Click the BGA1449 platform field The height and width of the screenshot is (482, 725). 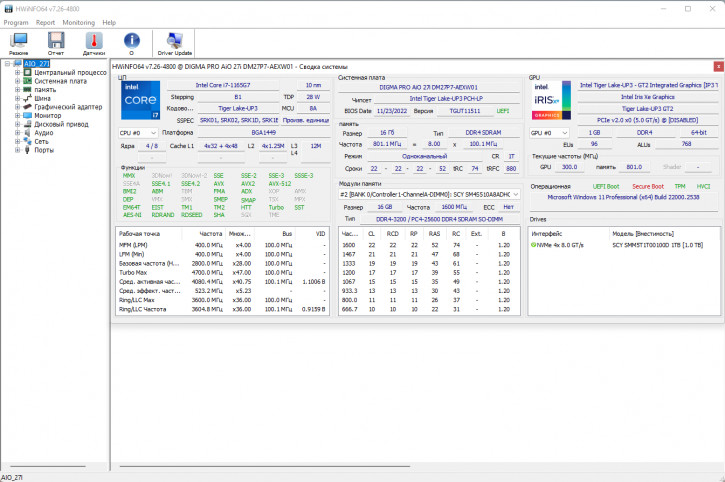(264, 132)
